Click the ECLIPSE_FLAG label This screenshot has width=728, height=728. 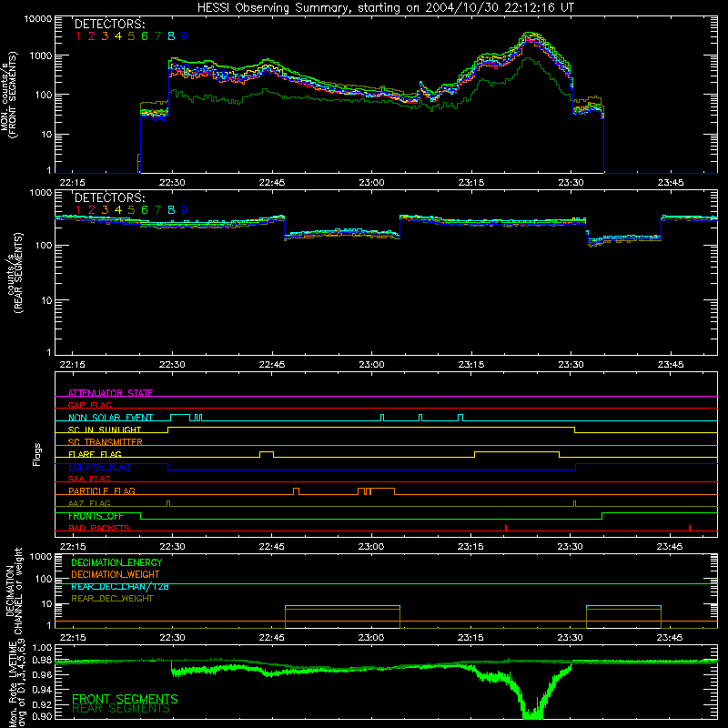coord(99,467)
